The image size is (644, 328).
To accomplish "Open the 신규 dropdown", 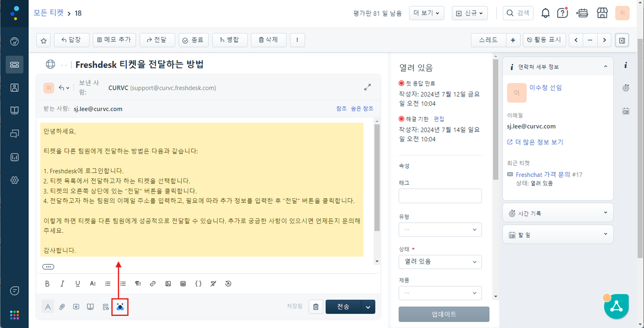I will (x=469, y=13).
